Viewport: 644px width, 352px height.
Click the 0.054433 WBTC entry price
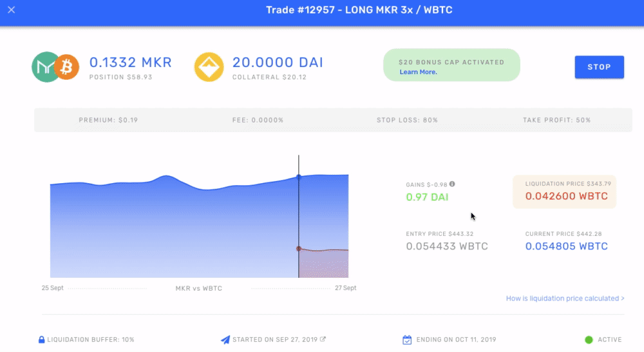coord(447,246)
